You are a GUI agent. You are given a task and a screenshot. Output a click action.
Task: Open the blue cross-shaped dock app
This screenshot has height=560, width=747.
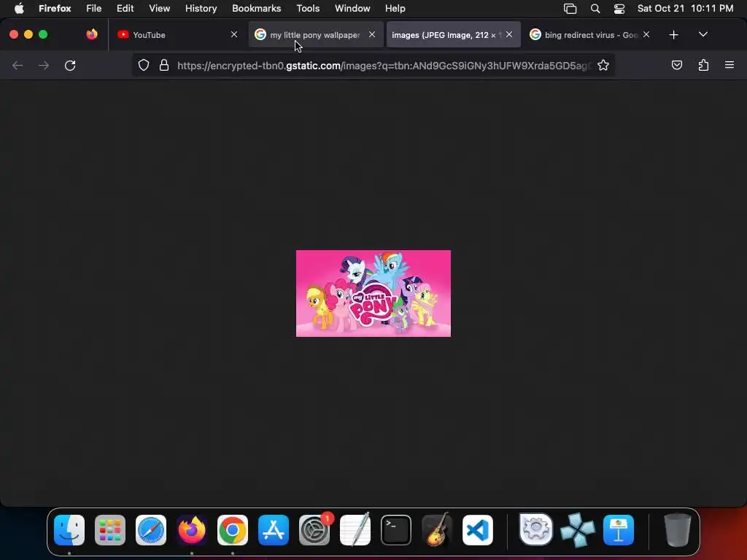click(578, 530)
